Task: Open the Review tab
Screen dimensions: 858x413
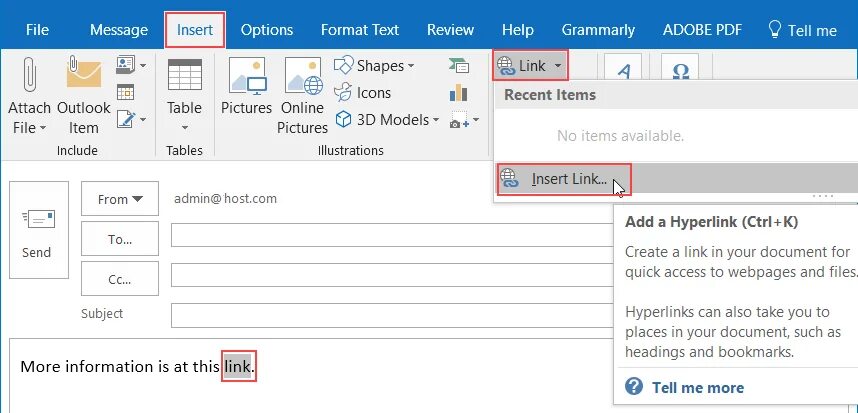Action: 450,30
